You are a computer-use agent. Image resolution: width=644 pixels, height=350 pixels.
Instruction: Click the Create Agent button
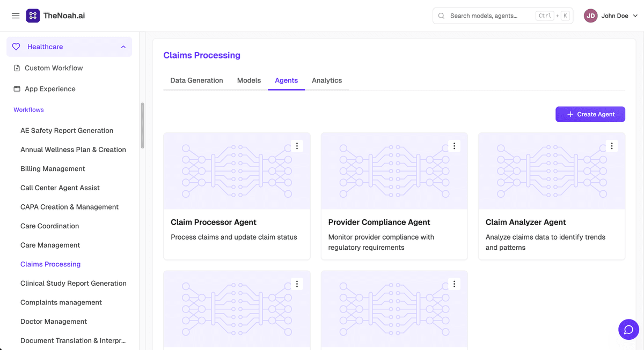pyautogui.click(x=590, y=114)
